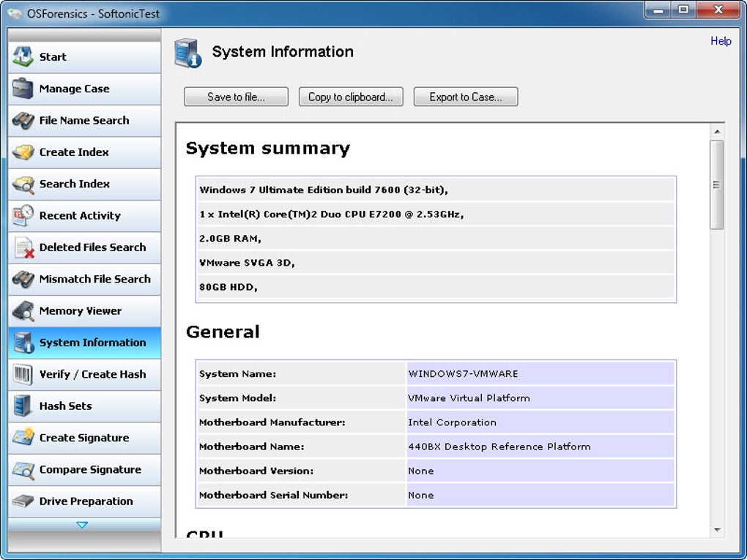The image size is (747, 560).
Task: Click the Start house icon in sidebar
Action: tap(23, 57)
